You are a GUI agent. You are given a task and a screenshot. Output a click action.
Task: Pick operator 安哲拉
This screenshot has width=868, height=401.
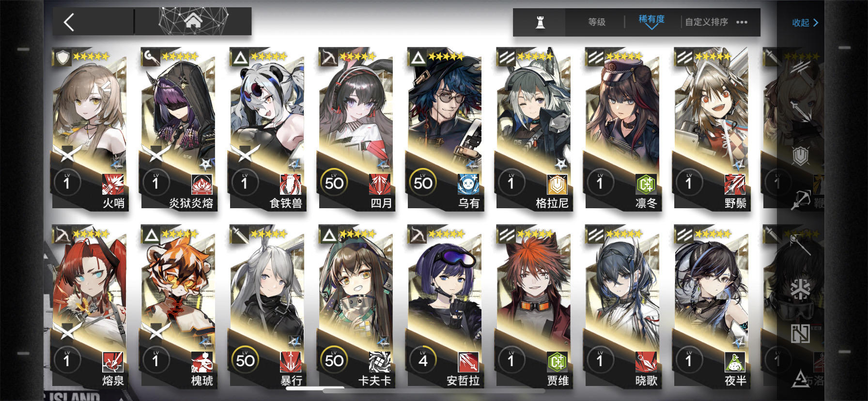tap(445, 306)
